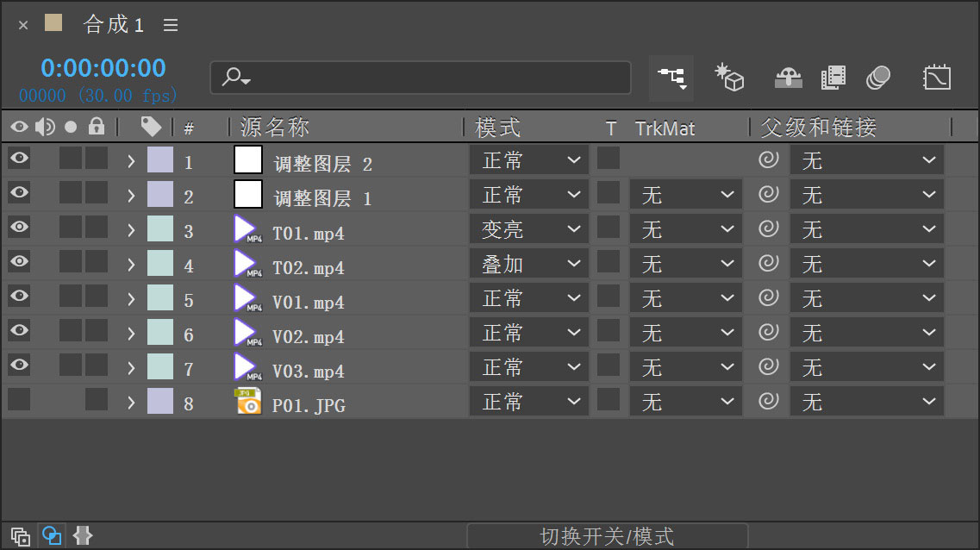Hide 调整图层 1 layer with eye toggle
The height and width of the screenshot is (550, 980).
(x=19, y=192)
